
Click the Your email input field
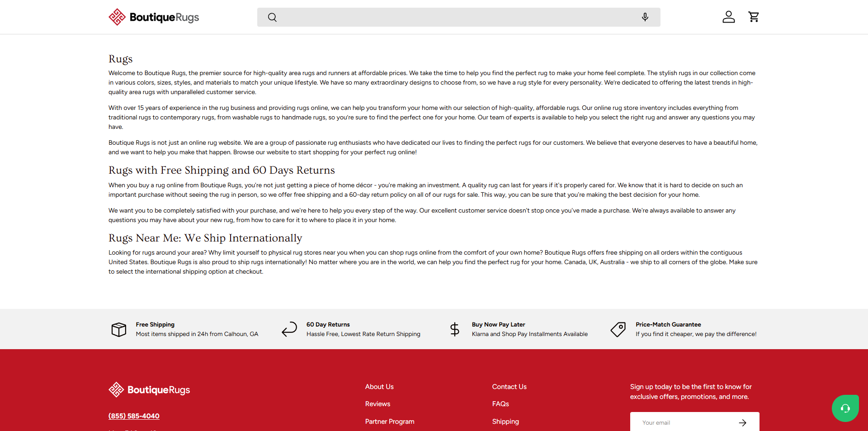(683, 422)
